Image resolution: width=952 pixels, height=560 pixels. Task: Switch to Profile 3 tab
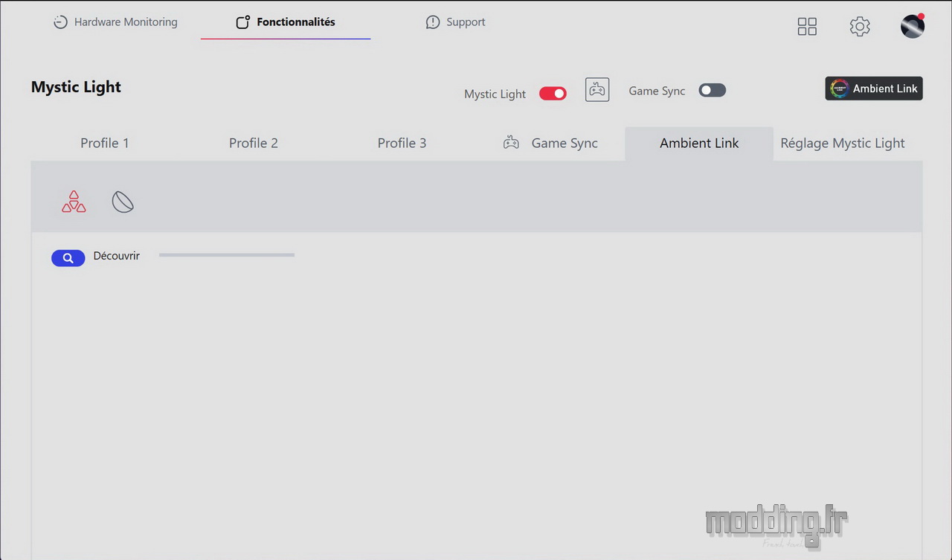402,143
